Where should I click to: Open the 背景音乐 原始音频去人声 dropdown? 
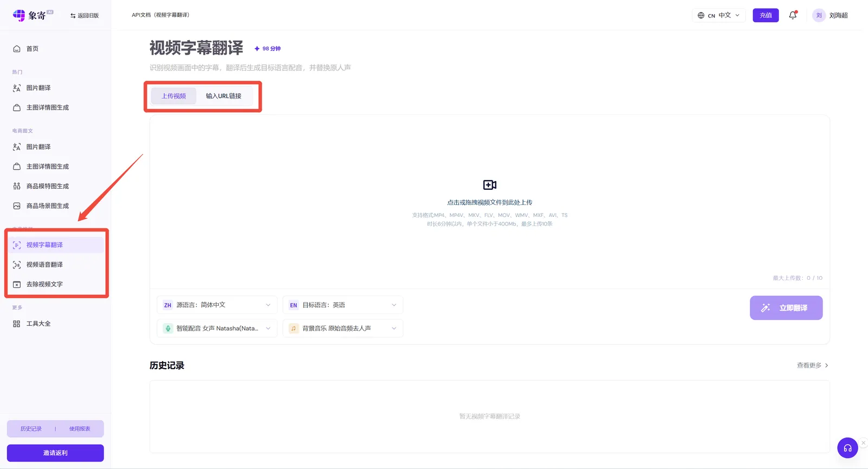(343, 328)
